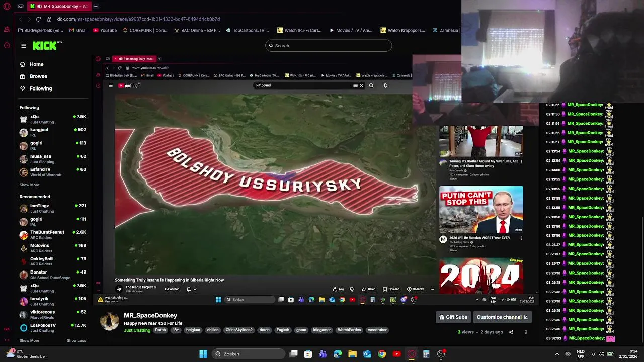Viewport: 644px width, 362px height.
Task: Open Opera sidebar history clock icon
Action: pyautogui.click(x=7, y=45)
